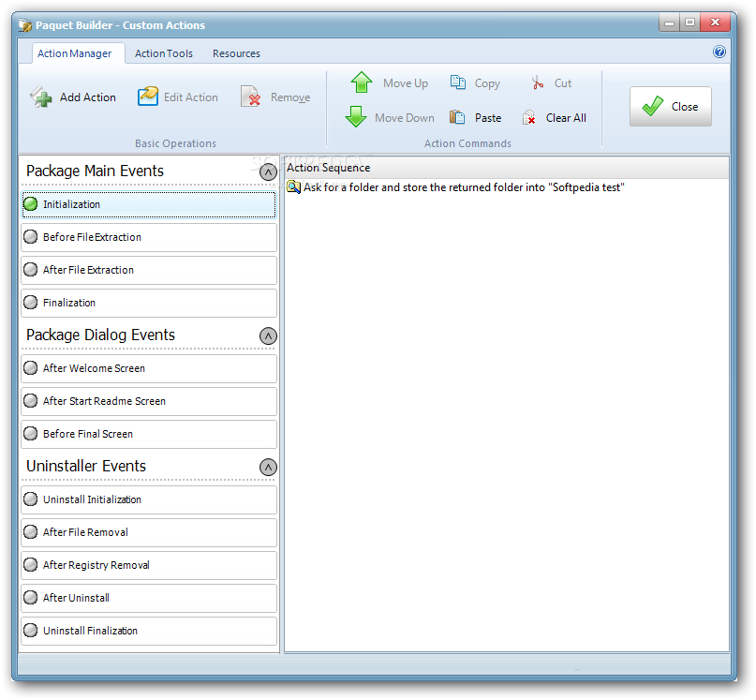This screenshot has height=700, width=756.
Task: Click the Copy command label
Action: tap(487, 83)
